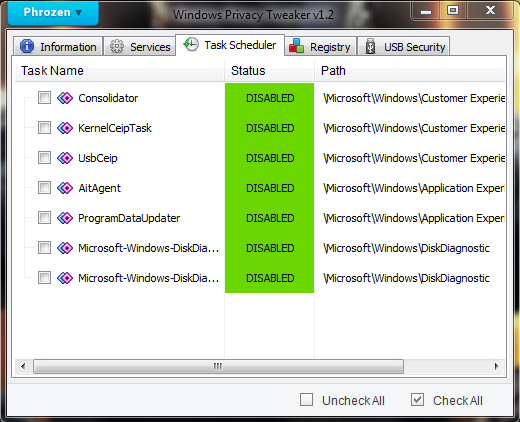Screen dimensions: 520x422
Task: Maximize the Windows Privacy Tweaker window
Action: 453,11
